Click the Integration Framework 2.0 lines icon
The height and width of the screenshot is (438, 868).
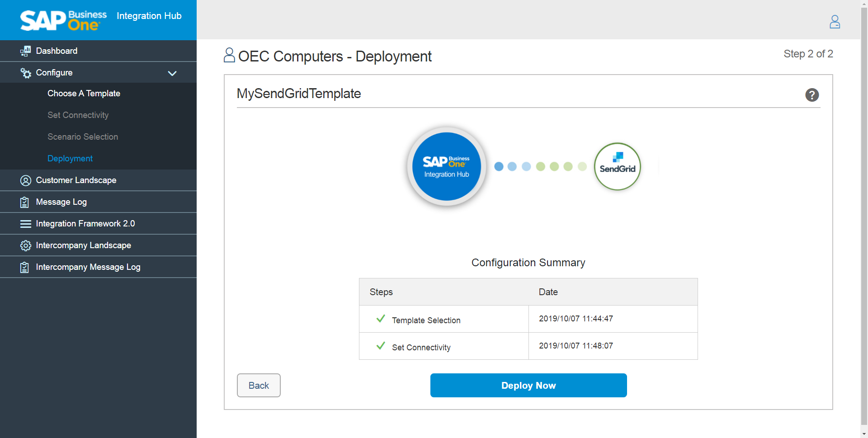coord(25,224)
